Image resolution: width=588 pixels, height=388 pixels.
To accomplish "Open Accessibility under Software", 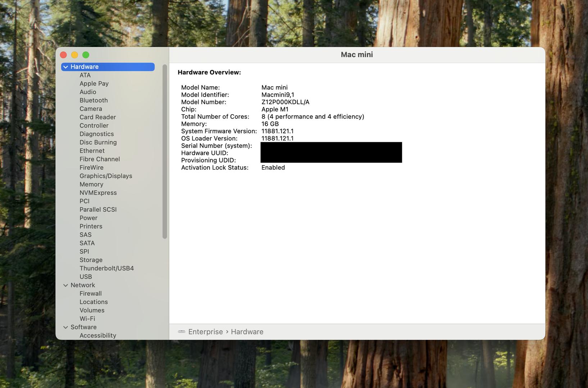I will (x=97, y=336).
